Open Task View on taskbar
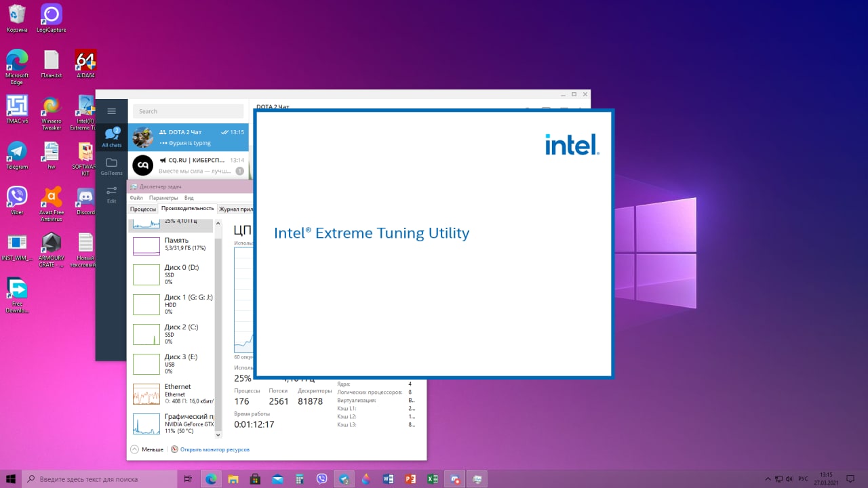The image size is (868, 488). click(x=188, y=479)
